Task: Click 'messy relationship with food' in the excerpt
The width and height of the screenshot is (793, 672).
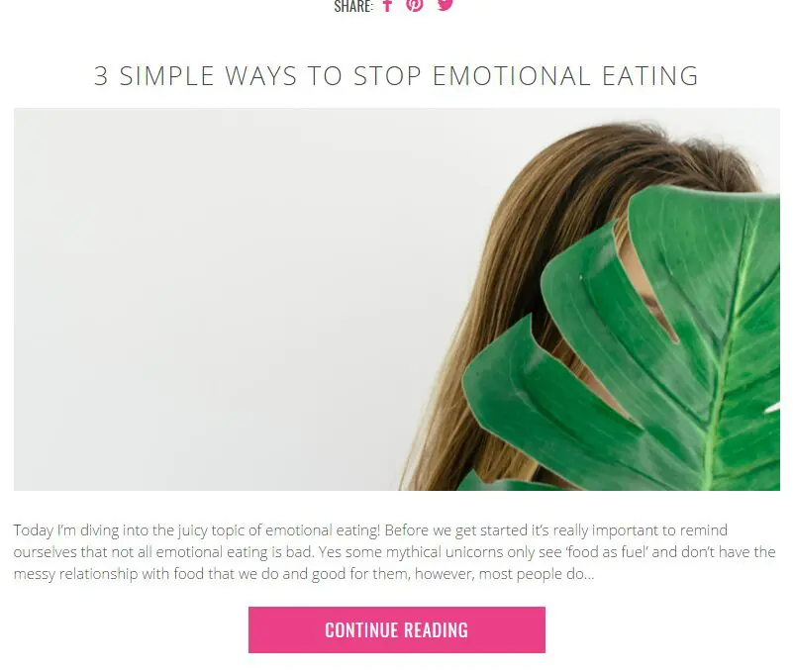Action: 108,574
